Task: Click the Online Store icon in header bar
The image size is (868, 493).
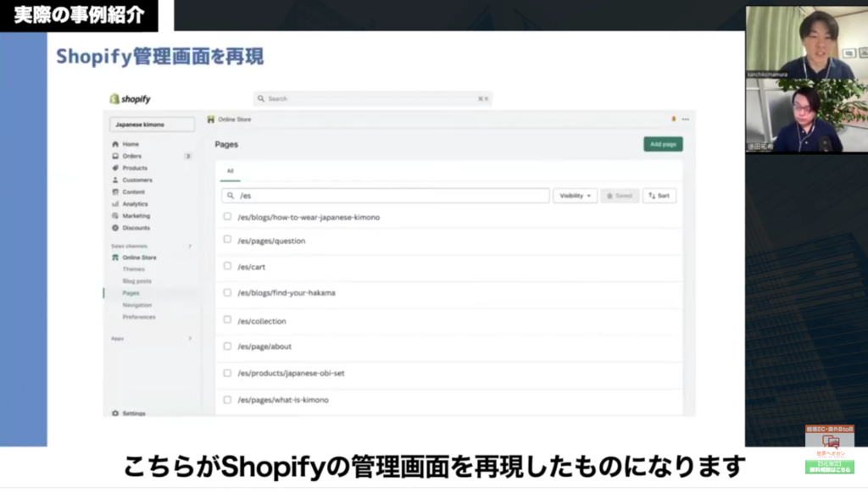Action: (x=211, y=119)
